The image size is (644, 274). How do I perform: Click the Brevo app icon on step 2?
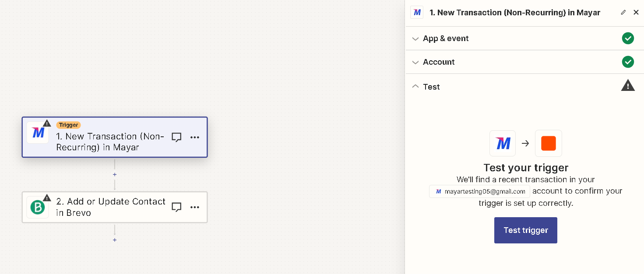(x=38, y=207)
